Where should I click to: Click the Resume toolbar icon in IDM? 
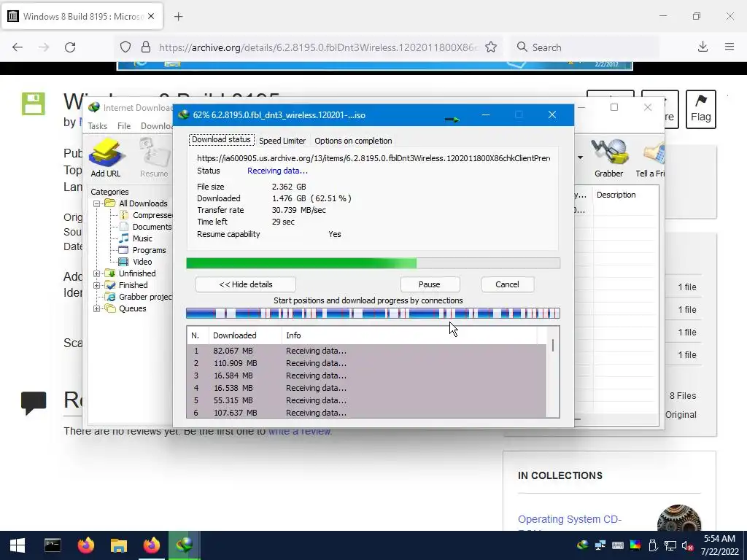pyautogui.click(x=154, y=157)
